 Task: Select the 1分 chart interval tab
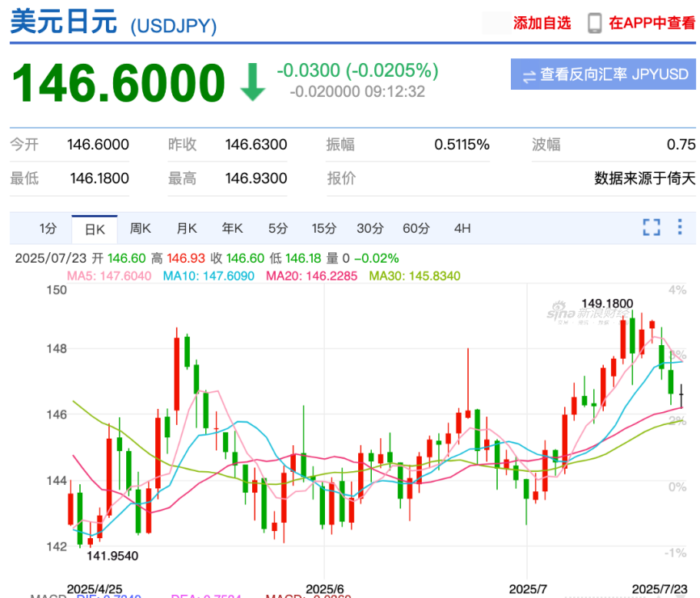tap(48, 229)
